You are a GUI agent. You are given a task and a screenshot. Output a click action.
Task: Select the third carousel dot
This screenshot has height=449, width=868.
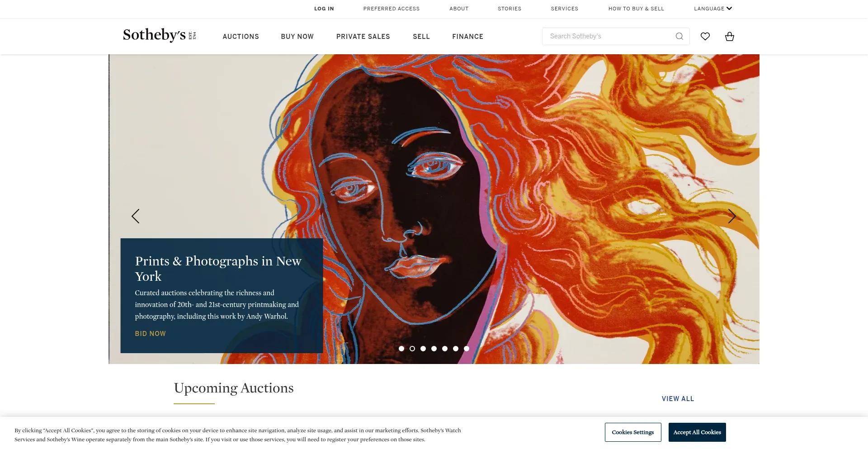pyautogui.click(x=423, y=349)
